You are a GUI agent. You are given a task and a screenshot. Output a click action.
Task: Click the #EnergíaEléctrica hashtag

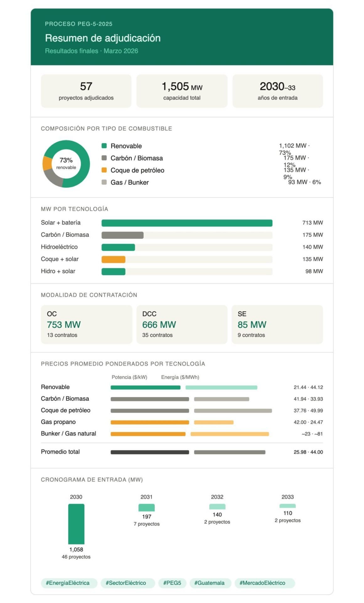[x=67, y=583]
